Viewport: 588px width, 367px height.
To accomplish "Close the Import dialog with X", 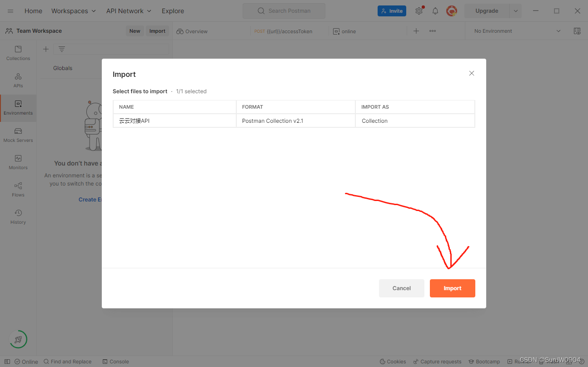I will pyautogui.click(x=472, y=73).
